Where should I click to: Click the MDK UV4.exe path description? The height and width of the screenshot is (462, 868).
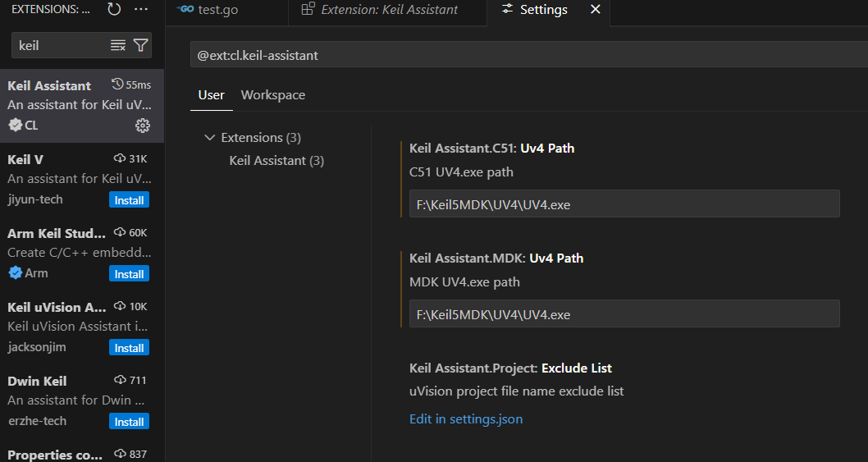click(464, 282)
